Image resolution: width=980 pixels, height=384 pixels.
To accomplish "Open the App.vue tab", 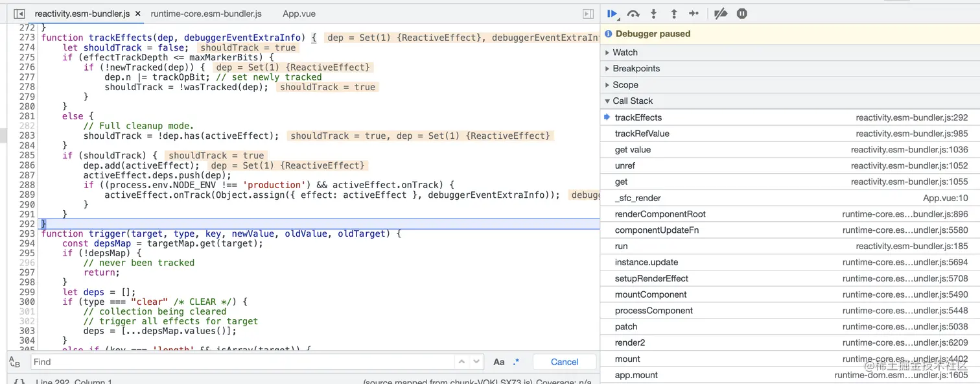I will (x=299, y=14).
